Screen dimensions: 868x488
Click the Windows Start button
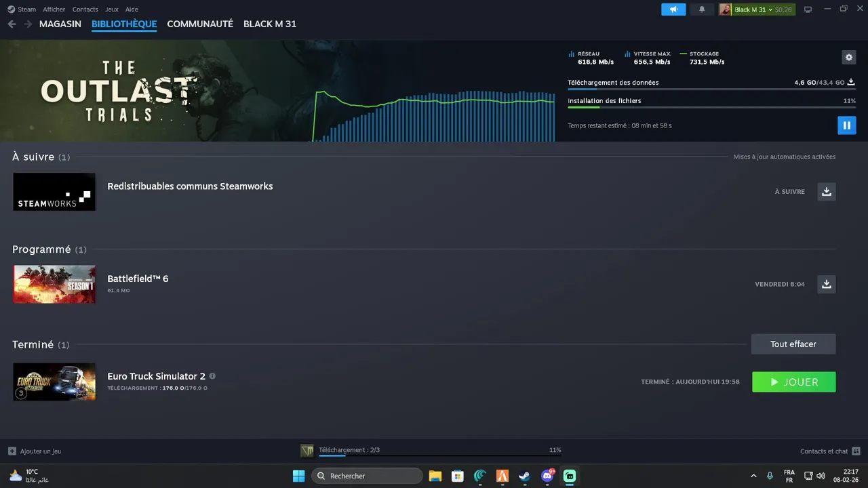(298, 476)
